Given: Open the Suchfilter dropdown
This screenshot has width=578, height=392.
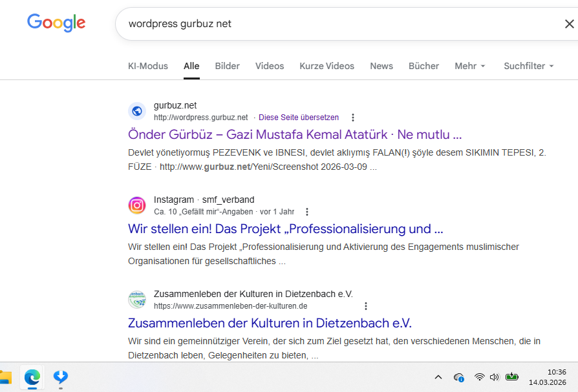Looking at the screenshot, I should (x=528, y=66).
